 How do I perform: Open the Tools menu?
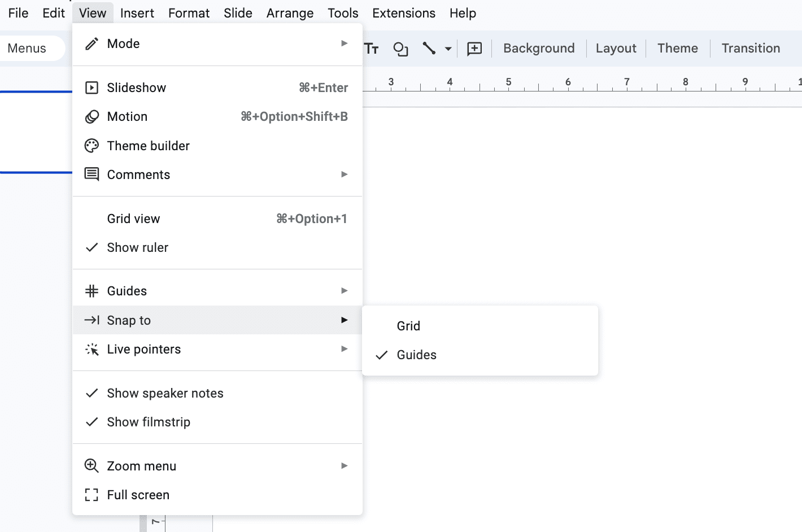(x=343, y=12)
